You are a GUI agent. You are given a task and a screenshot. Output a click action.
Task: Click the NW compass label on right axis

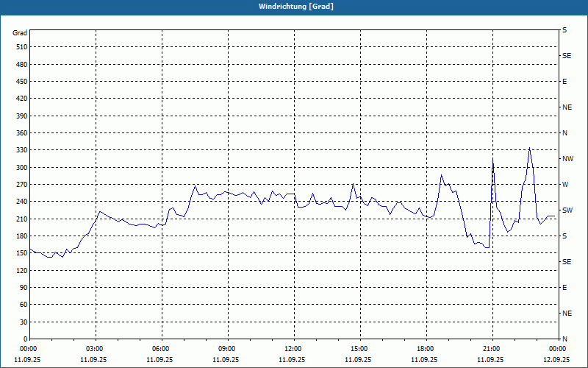click(567, 159)
